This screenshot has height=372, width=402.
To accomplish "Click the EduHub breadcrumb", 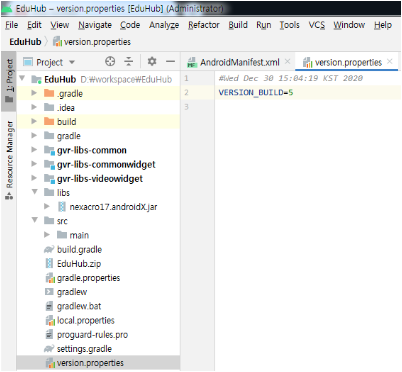I will point(25,42).
